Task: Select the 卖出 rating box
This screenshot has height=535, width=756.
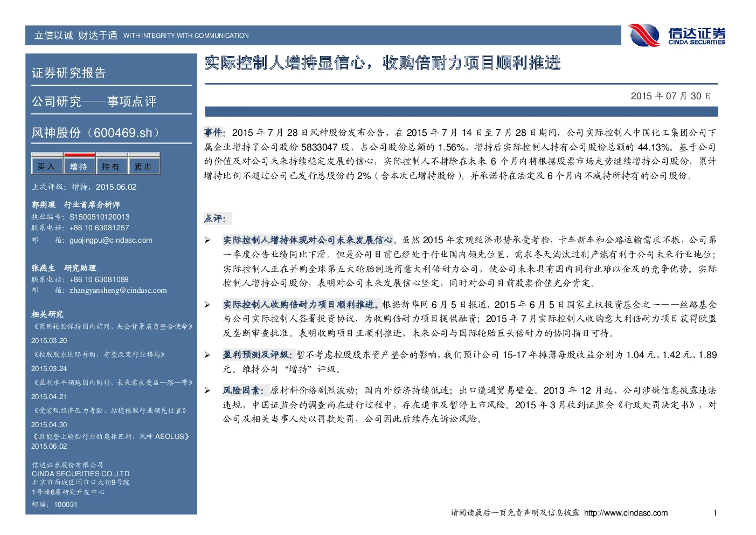Action: pyautogui.click(x=144, y=167)
